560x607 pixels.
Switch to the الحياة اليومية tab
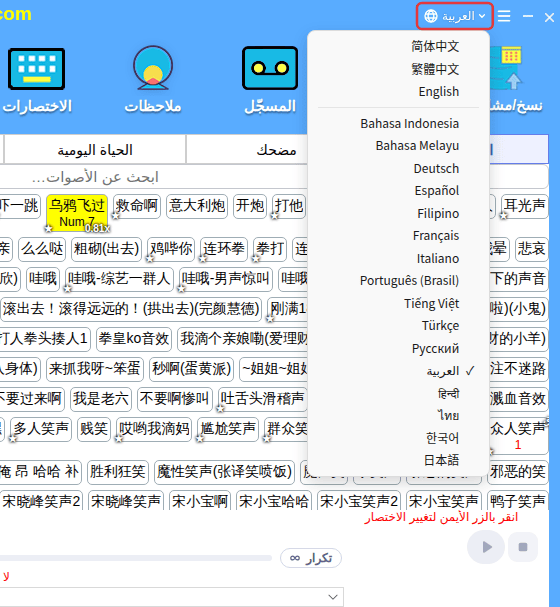[95, 150]
